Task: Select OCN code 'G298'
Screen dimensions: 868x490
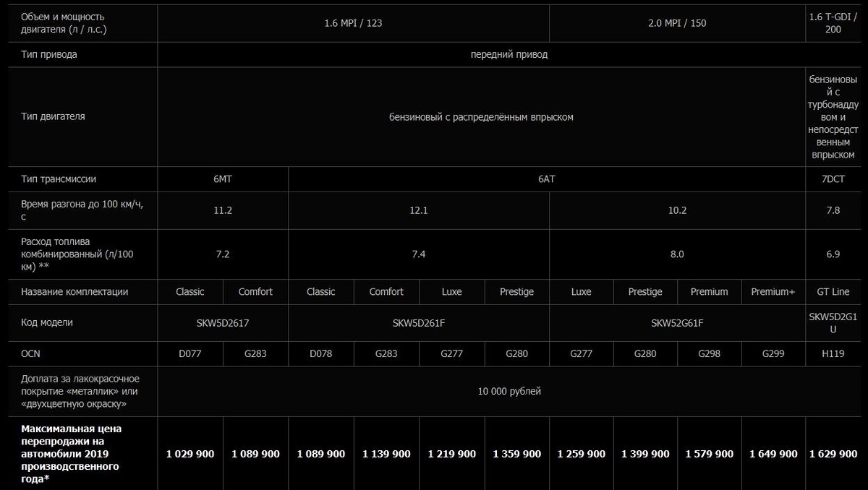Action: click(710, 354)
